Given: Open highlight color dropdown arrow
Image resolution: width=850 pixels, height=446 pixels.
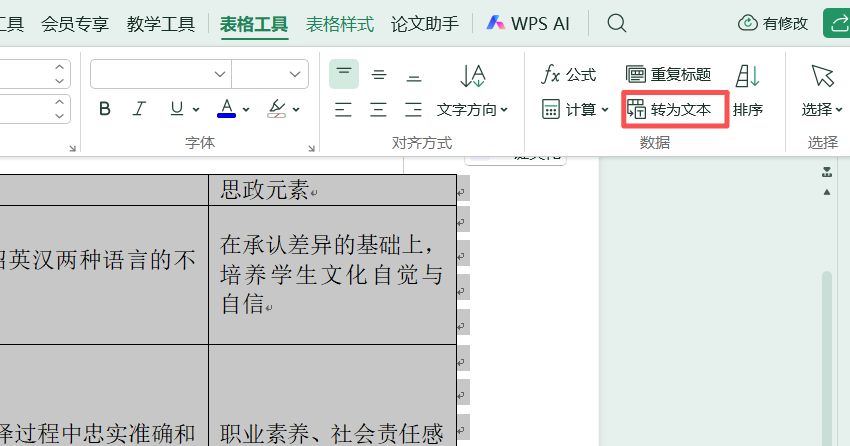Looking at the screenshot, I should coord(296,110).
